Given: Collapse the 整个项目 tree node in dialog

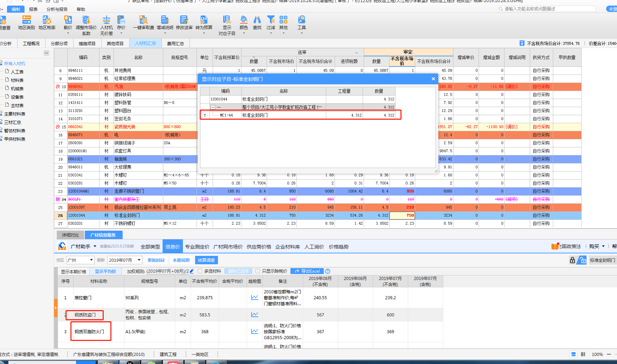Looking at the screenshot, I should [x=213, y=107].
